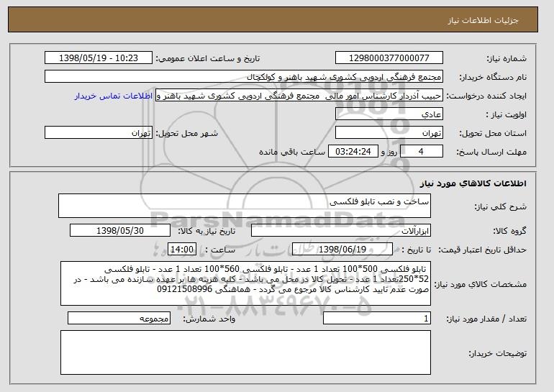Click the تاریخ نیاز به کالا label
Image resolution: width=554 pixels, height=392 pixels.
point(206,231)
